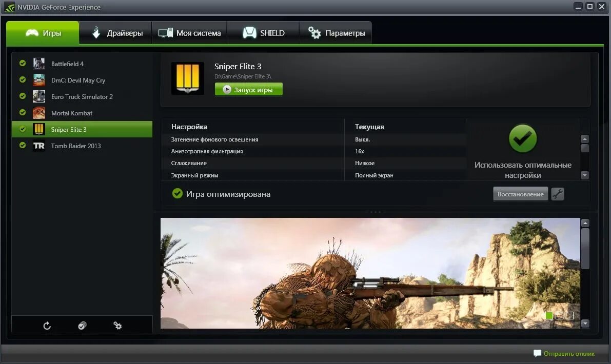Click the screenshot pane scrollbar thumb

[585, 248]
